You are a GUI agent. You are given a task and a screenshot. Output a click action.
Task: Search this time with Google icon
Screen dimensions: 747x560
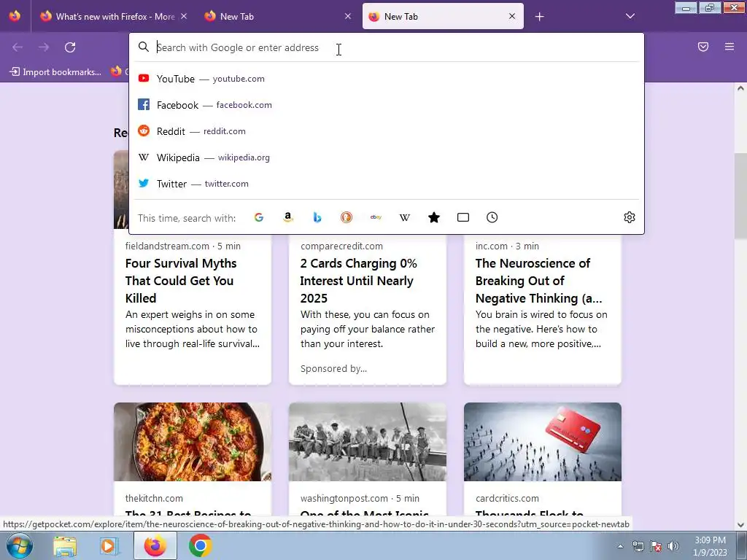(259, 217)
